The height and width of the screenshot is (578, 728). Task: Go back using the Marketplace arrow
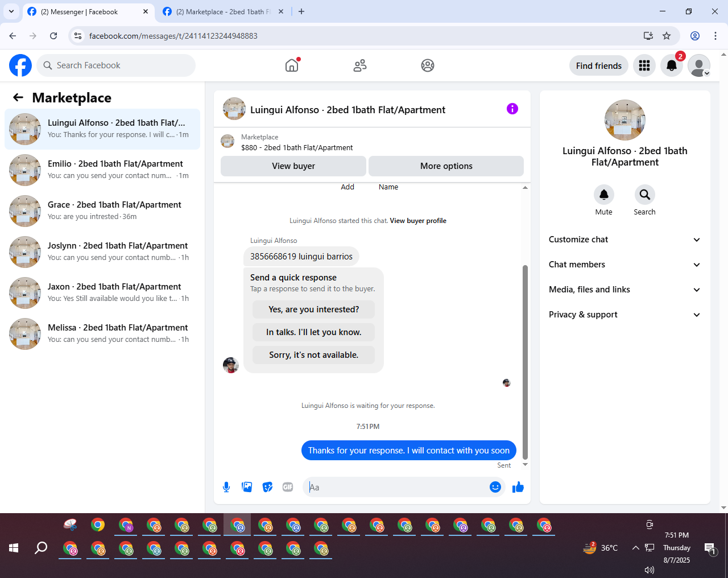coord(18,97)
